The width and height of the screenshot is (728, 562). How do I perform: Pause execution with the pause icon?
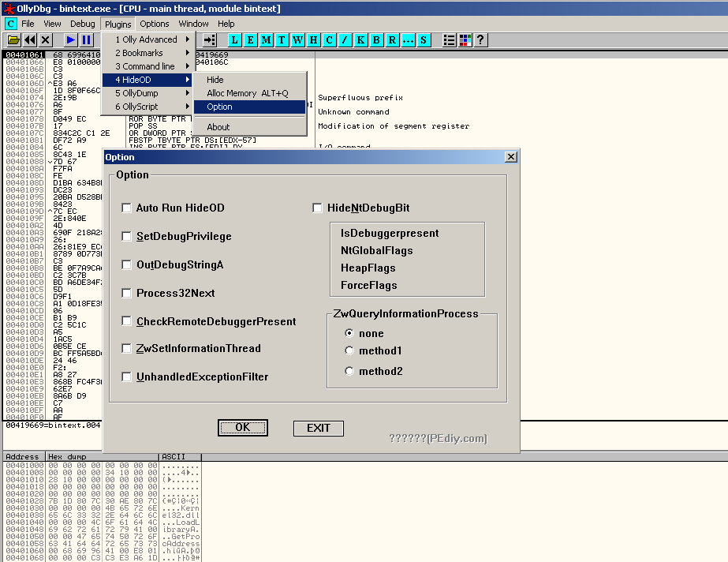pos(87,39)
